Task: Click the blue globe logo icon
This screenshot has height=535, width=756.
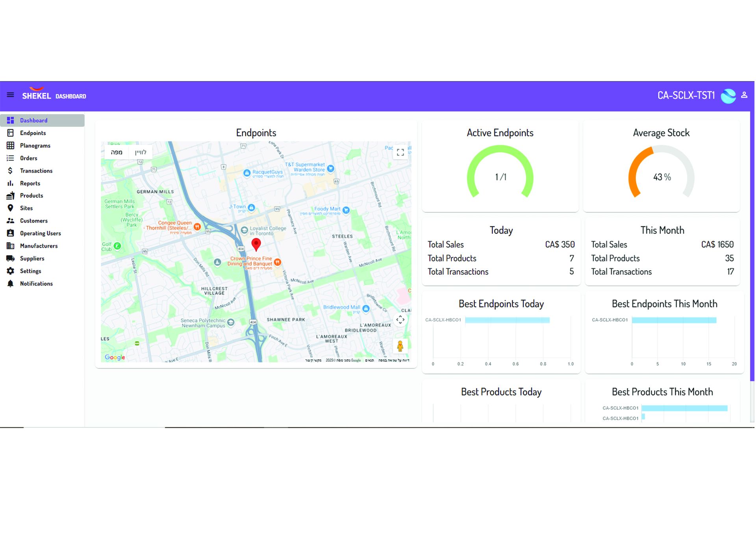Action: click(x=728, y=96)
